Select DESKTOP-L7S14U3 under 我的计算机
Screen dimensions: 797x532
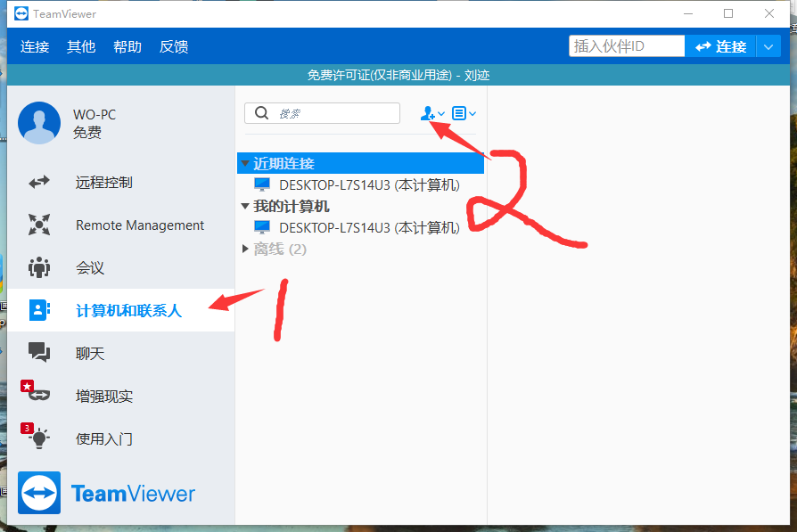click(x=360, y=227)
